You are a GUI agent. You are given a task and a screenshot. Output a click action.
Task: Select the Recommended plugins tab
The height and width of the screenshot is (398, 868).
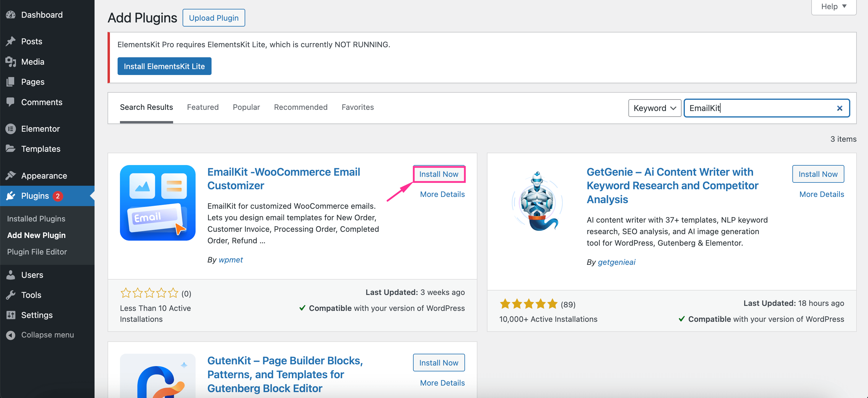[300, 107]
